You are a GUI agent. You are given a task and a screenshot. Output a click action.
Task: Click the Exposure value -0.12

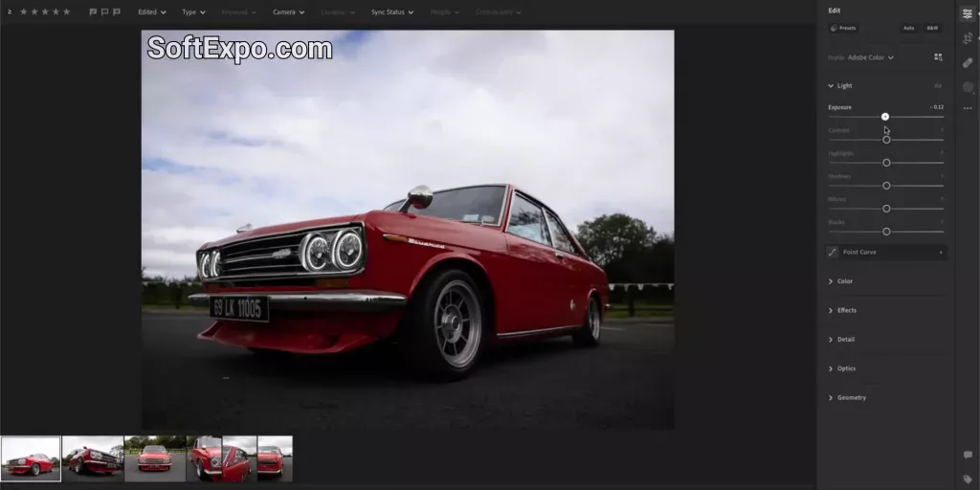coord(936,107)
